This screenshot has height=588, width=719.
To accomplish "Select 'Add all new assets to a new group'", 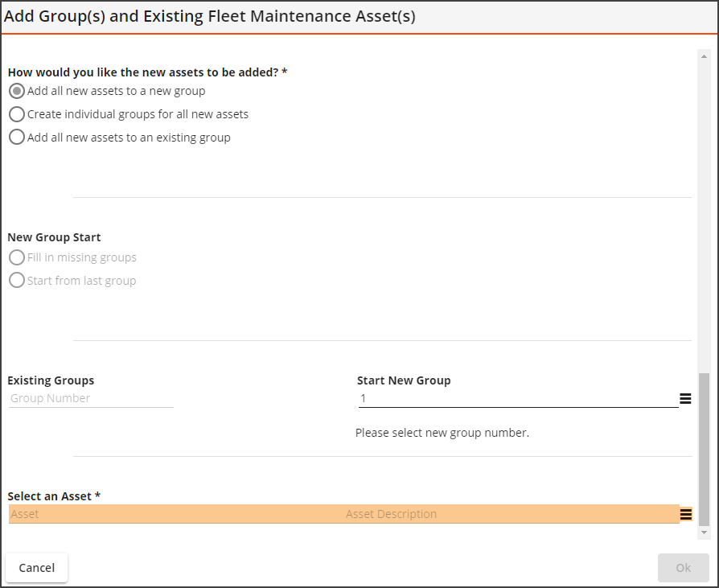I will pos(17,91).
